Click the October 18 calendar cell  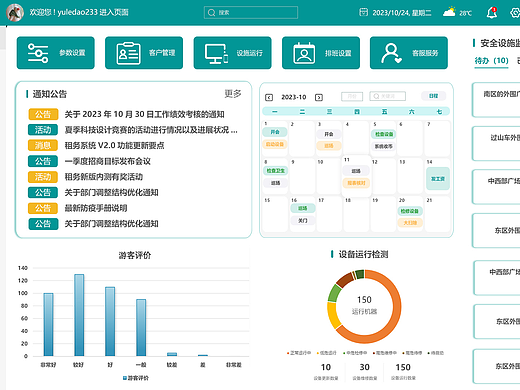pyautogui.click(x=356, y=214)
